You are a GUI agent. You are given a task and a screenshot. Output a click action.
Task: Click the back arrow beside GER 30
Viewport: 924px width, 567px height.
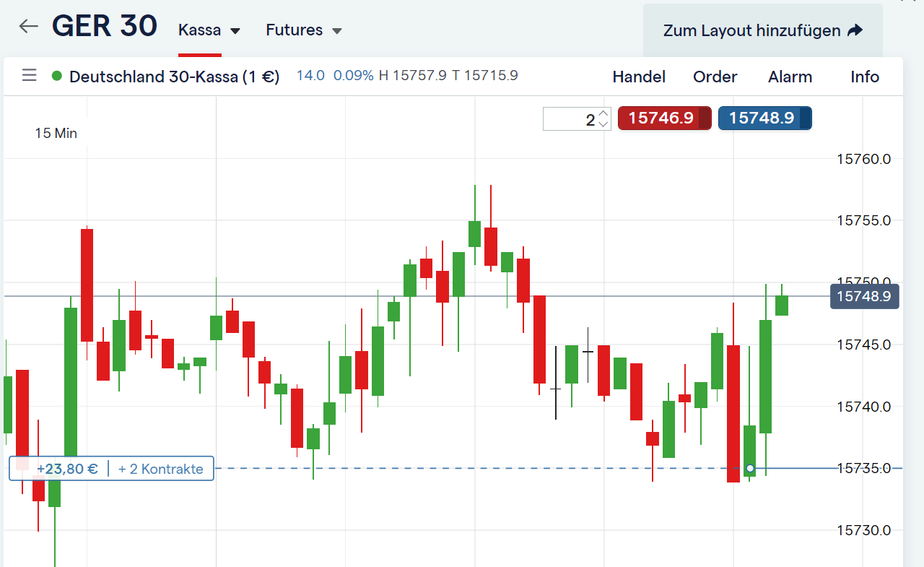28,27
